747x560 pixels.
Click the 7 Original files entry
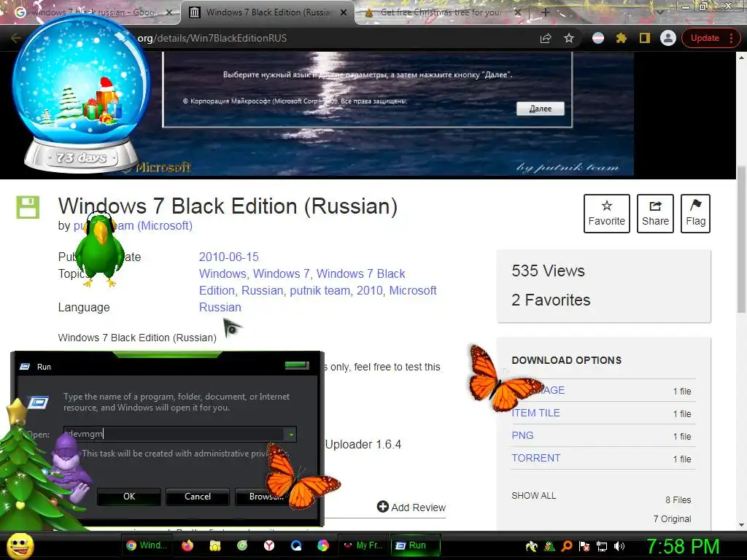point(672,518)
